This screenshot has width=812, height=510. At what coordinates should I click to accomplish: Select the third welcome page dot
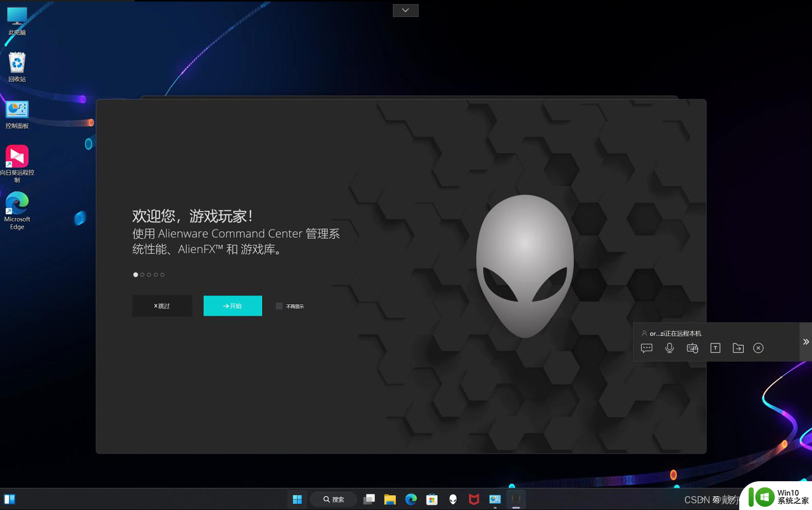pos(149,275)
